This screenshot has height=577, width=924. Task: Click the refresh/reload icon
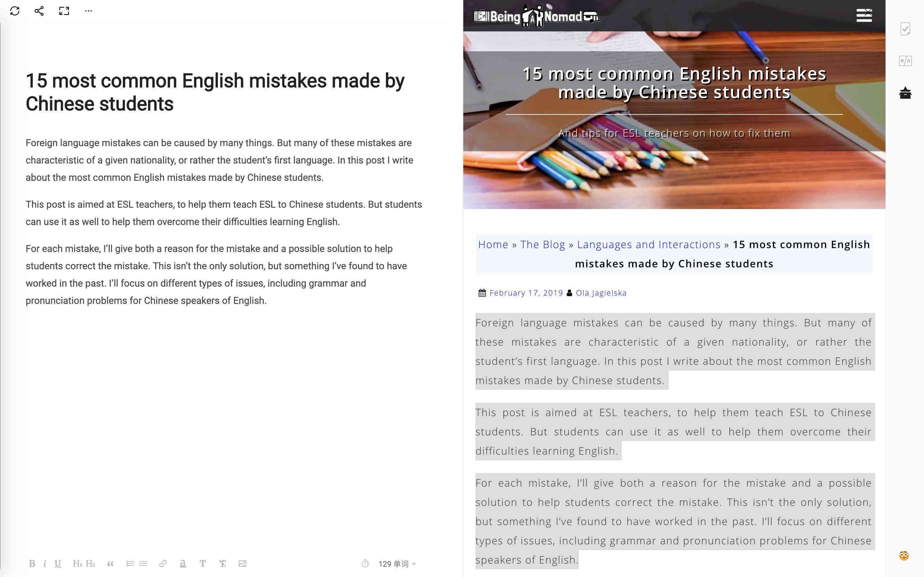[x=15, y=11]
